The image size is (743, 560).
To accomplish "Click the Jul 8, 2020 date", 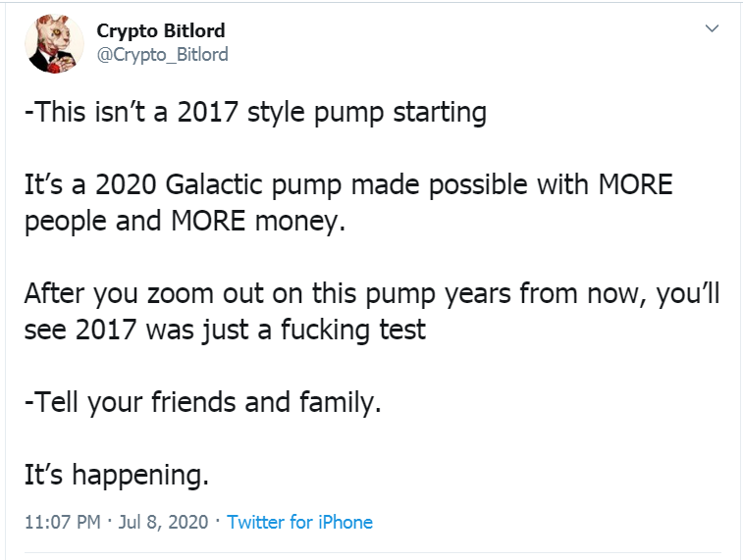I will pyautogui.click(x=163, y=522).
